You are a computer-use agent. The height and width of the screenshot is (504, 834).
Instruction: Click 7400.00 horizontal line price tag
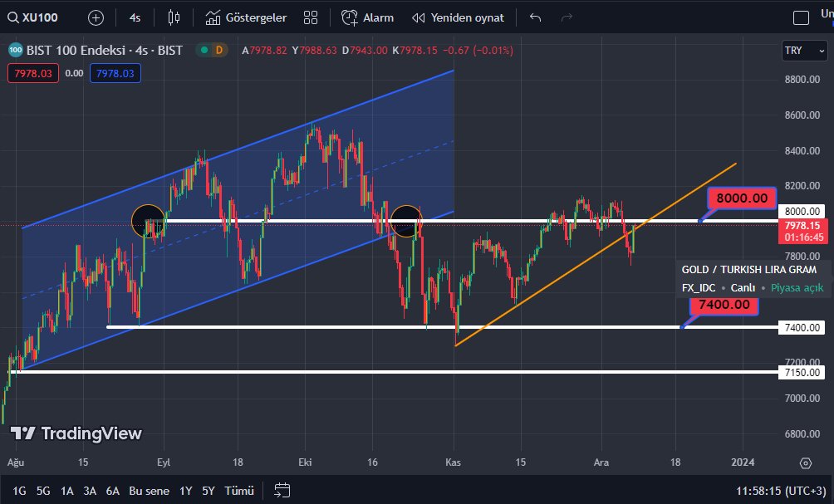pos(802,327)
